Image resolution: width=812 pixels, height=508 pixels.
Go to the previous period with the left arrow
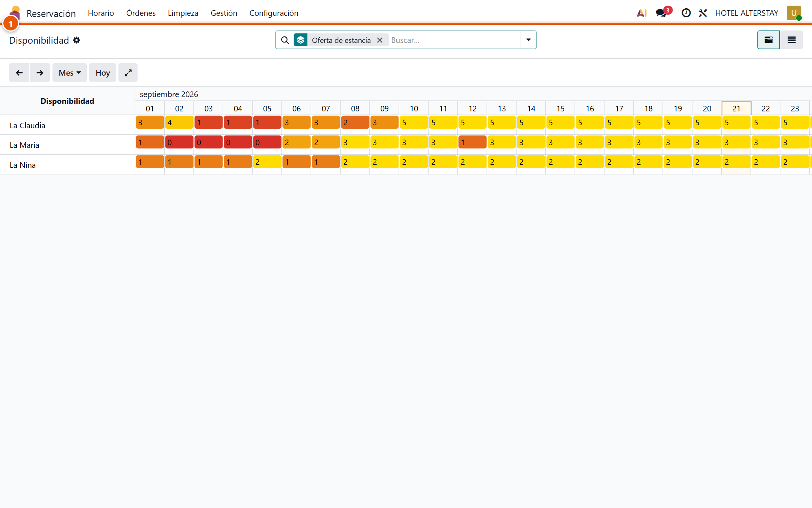coord(19,73)
